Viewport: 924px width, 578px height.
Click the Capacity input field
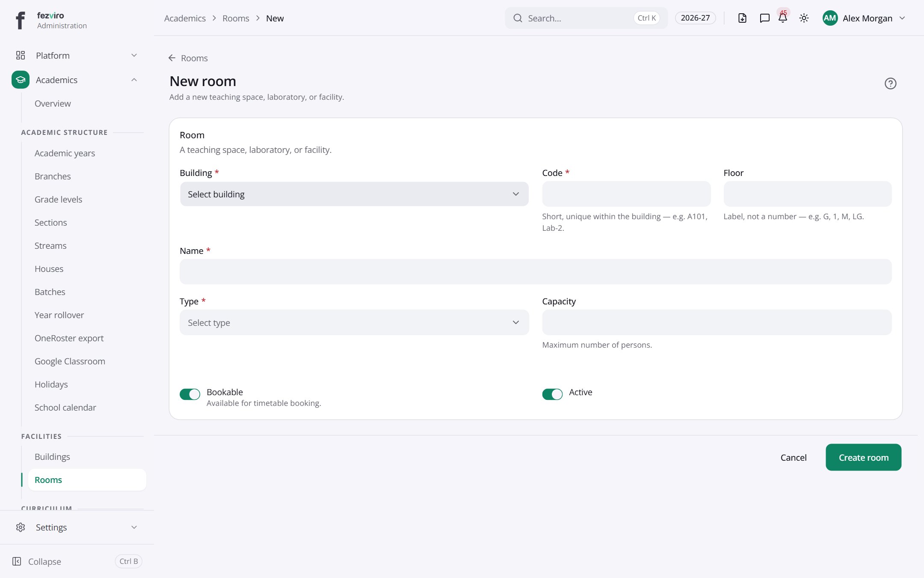coord(717,322)
